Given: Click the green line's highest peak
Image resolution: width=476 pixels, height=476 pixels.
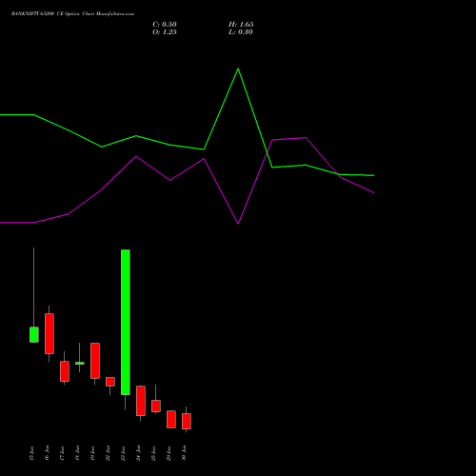Looking at the screenshot, I should [238, 69].
